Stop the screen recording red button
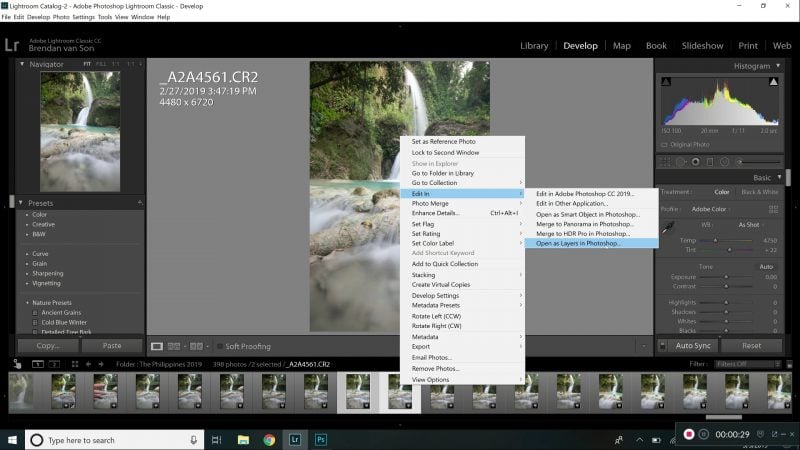 pos(689,434)
